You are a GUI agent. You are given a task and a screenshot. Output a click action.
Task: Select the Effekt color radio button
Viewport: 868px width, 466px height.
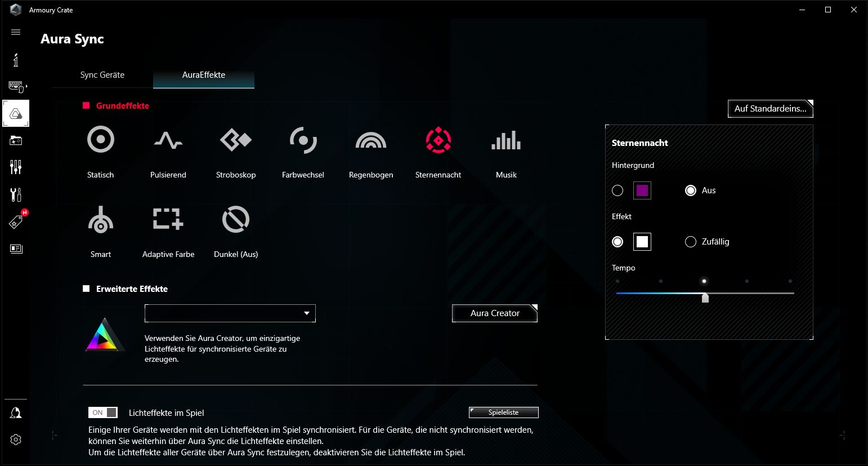point(618,242)
